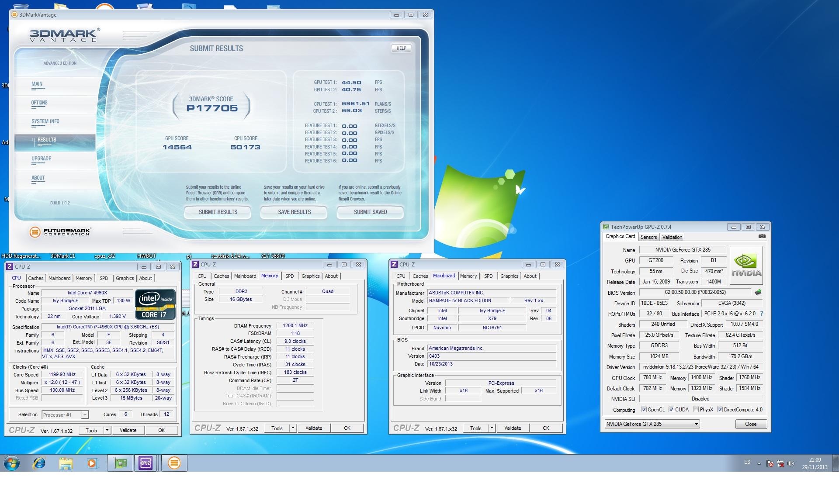Image resolution: width=839 pixels, height=504 pixels.
Task: Click the Intel Core i7 badge
Action: [156, 304]
